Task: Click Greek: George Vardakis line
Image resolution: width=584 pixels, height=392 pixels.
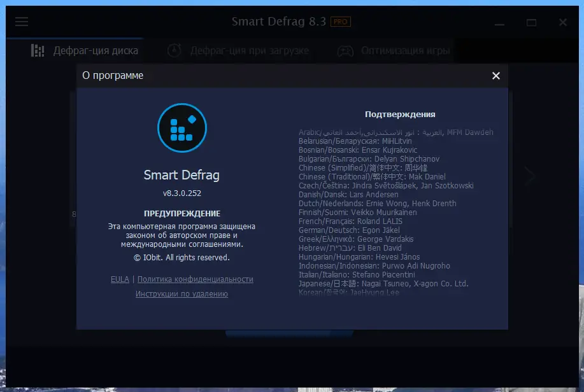Action: pyautogui.click(x=356, y=239)
